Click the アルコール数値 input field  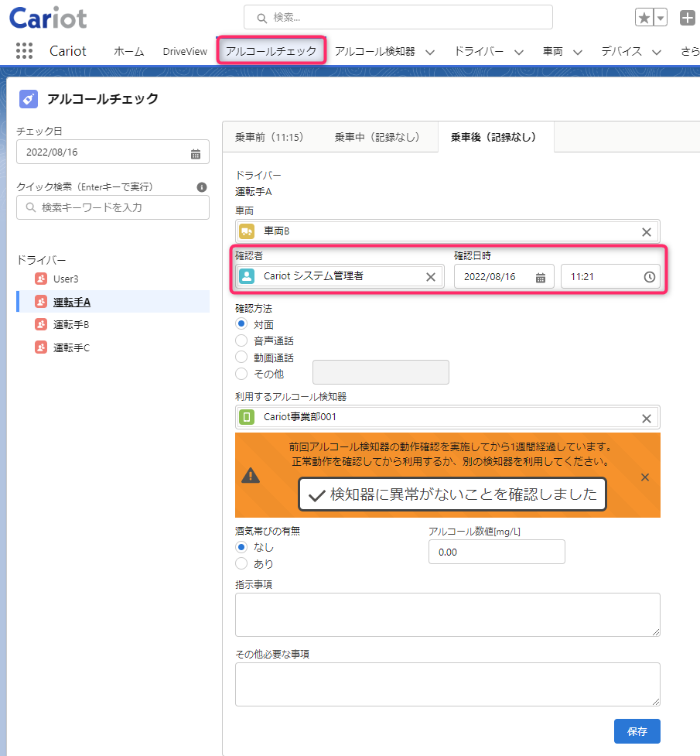tap(497, 552)
